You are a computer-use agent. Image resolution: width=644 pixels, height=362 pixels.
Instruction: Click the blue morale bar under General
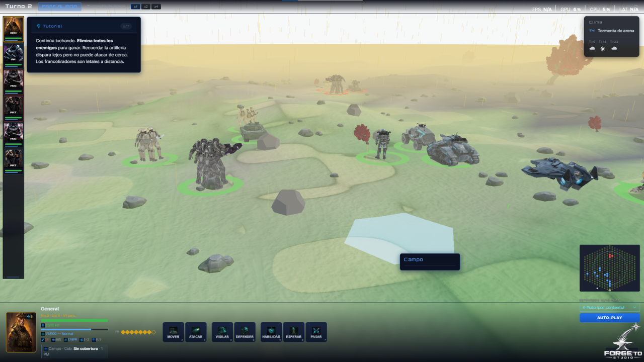click(x=74, y=330)
